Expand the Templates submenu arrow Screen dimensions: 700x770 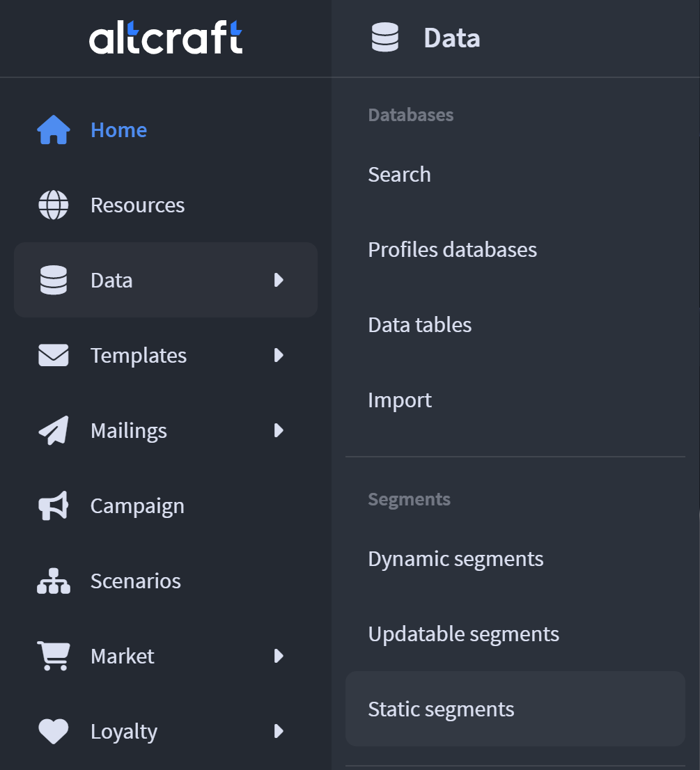[x=279, y=356]
